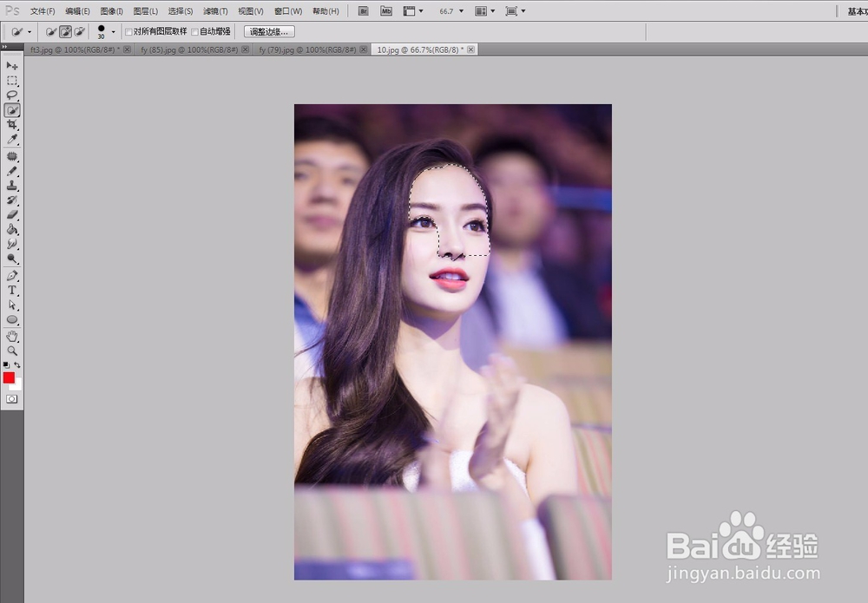
Task: Open the 窗口(W) menu
Action: 288,11
